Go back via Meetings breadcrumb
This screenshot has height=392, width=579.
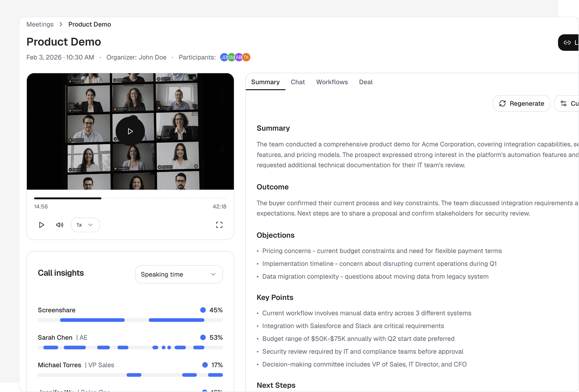pyautogui.click(x=40, y=24)
